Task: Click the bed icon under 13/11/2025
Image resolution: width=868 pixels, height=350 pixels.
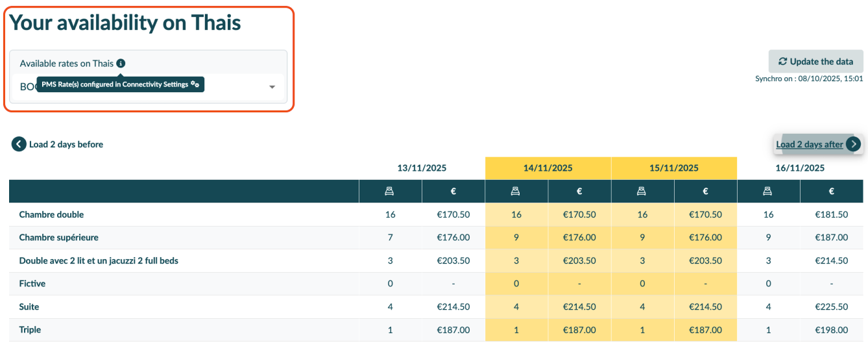Action: (x=390, y=192)
